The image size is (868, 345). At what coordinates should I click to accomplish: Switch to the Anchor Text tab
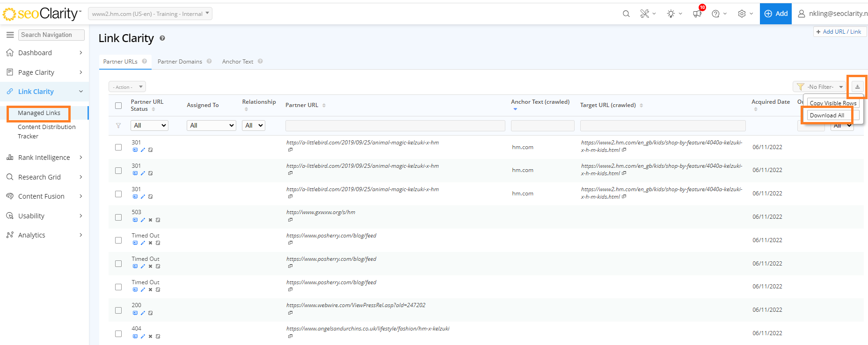pyautogui.click(x=238, y=62)
